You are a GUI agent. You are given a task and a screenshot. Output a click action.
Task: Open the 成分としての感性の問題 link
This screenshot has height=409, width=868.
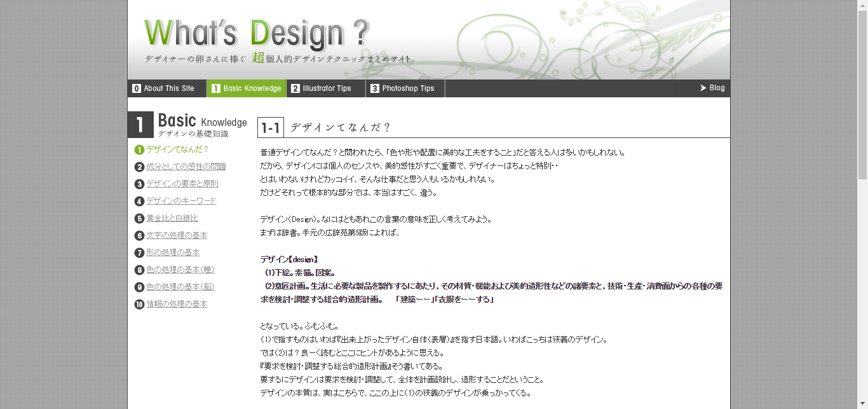point(186,167)
